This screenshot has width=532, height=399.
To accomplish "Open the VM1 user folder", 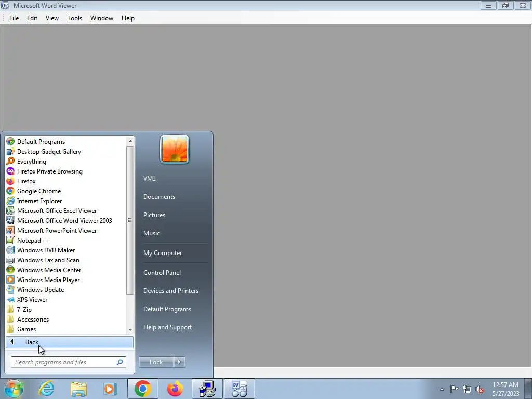I will (x=149, y=179).
